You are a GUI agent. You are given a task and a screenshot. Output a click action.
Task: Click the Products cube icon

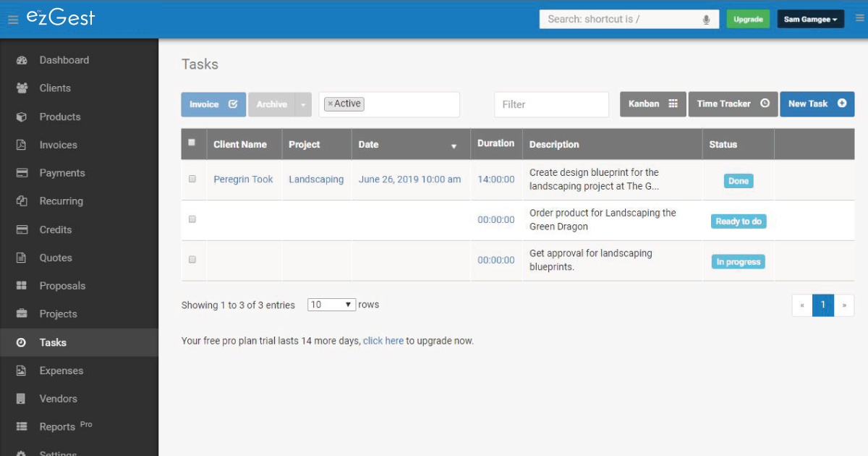click(x=22, y=117)
